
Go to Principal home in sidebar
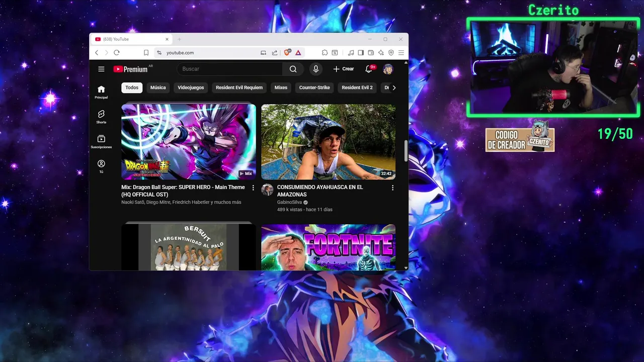pyautogui.click(x=101, y=92)
